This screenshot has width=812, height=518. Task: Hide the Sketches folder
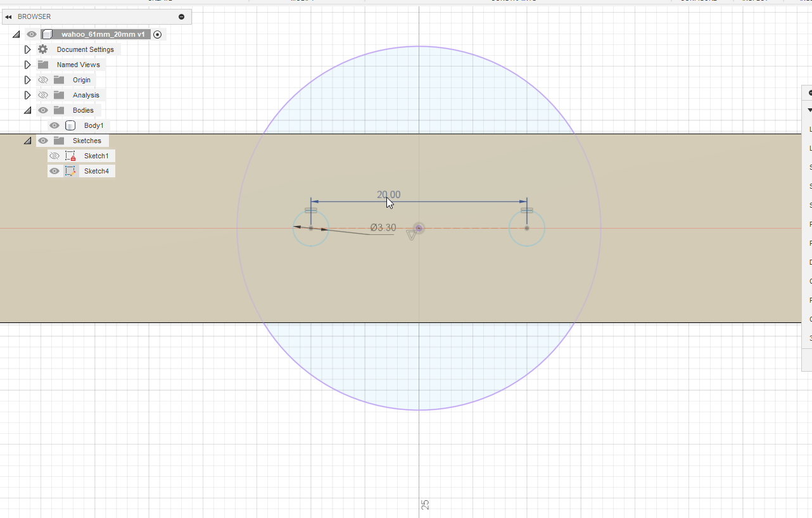click(x=43, y=141)
